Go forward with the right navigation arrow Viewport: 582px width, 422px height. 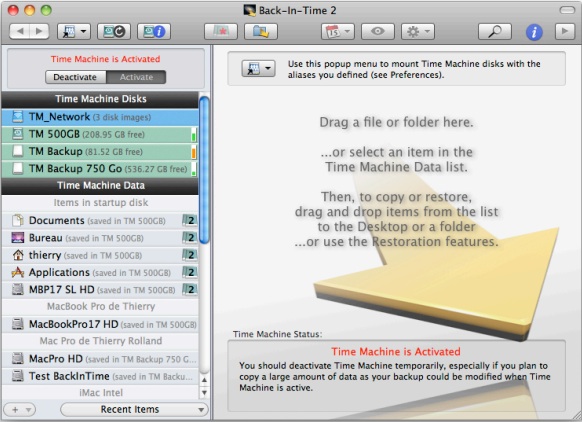point(39,32)
